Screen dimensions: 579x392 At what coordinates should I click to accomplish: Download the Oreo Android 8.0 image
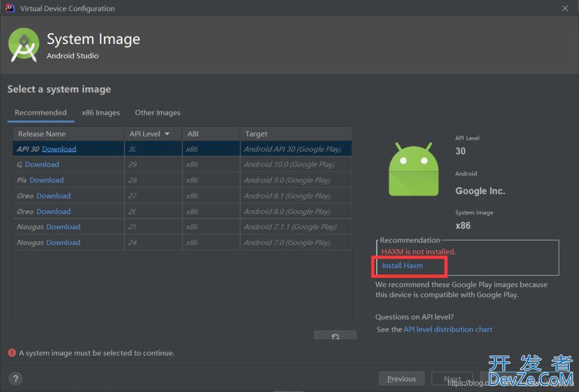tap(53, 211)
